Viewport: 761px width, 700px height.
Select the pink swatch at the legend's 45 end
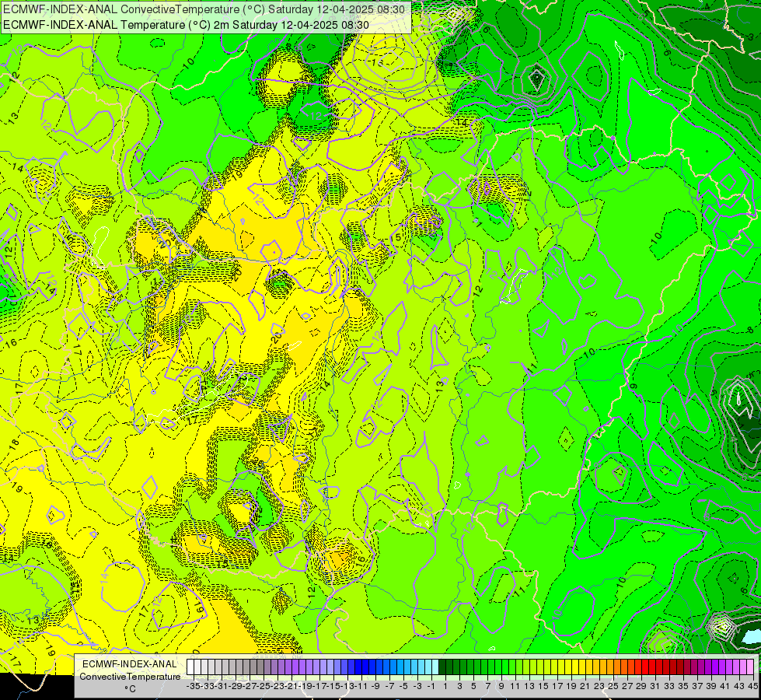pos(750,667)
